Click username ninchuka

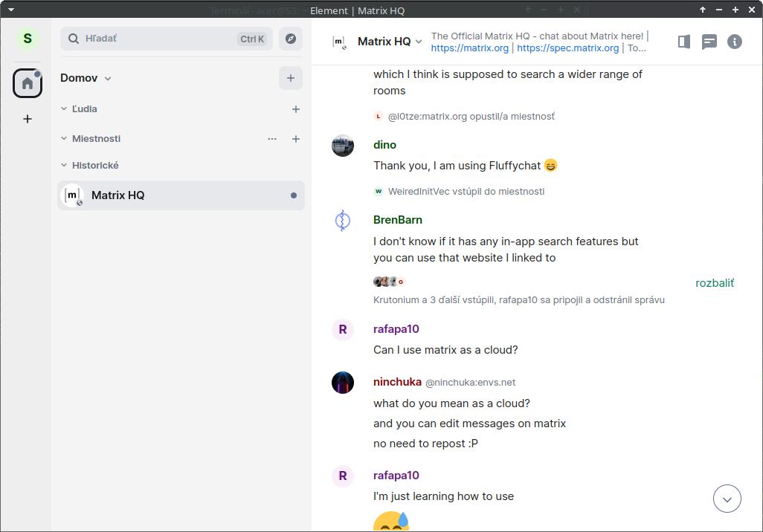click(397, 382)
